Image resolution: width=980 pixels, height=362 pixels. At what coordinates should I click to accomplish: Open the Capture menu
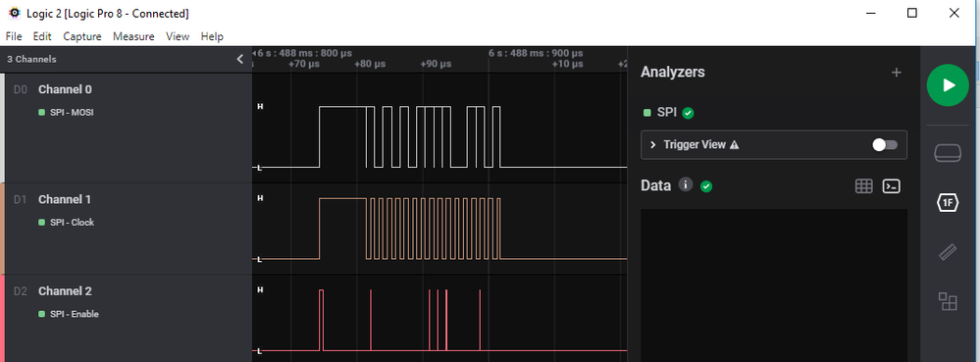coord(81,36)
